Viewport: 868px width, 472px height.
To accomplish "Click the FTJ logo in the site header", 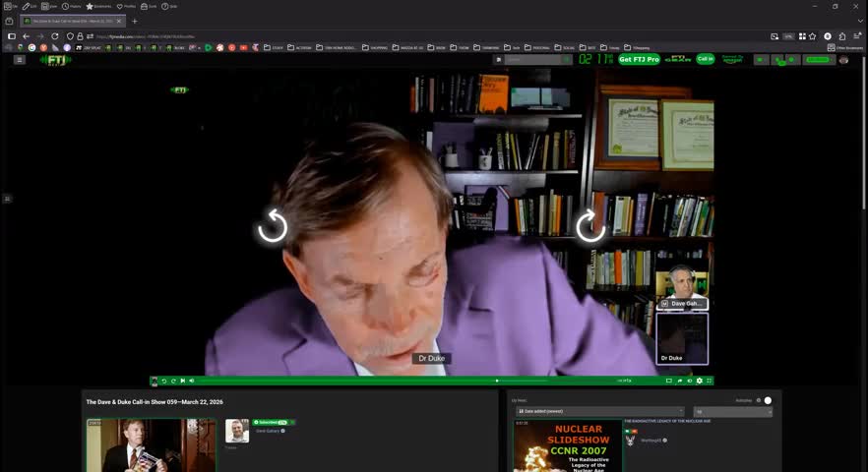I will point(55,60).
